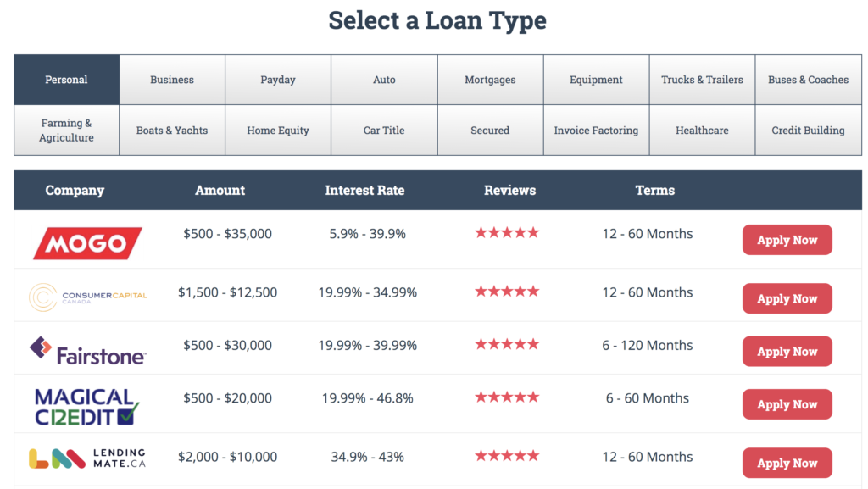The width and height of the screenshot is (868, 489).
Task: Click the Consumer Capital Canada logo
Action: point(88,297)
